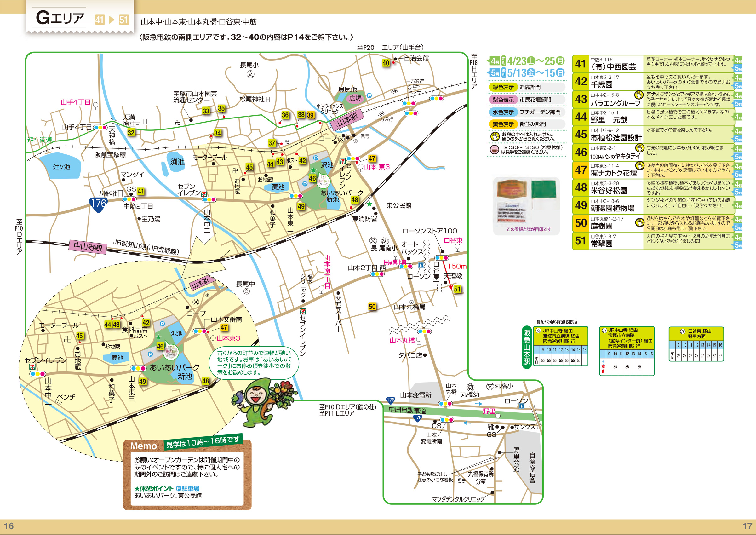The image size is (756, 535).
Task: Click the green speech bubble about narrow roads
Action: pos(254,362)
